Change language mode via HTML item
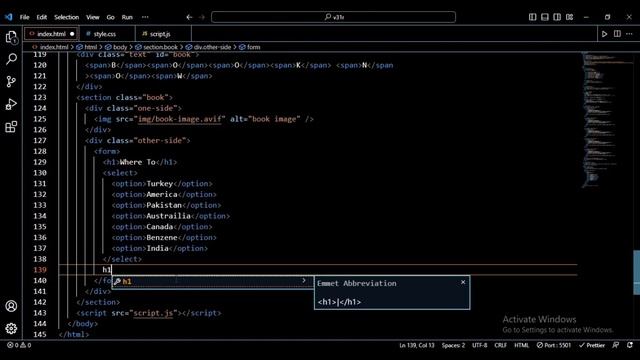The image size is (640, 360). [x=521, y=345]
